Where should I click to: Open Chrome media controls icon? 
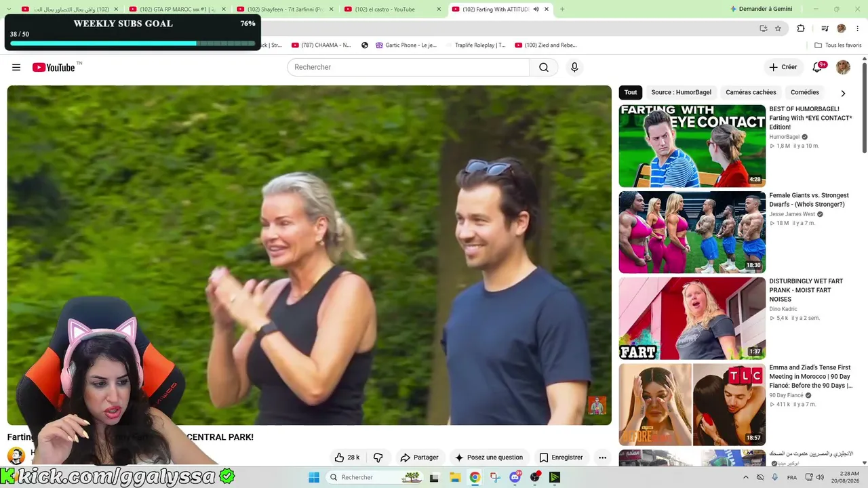[825, 28]
